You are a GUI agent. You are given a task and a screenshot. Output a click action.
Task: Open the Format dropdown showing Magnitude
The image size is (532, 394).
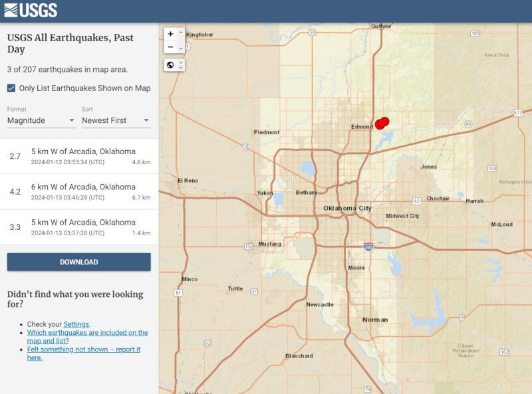tap(40, 120)
